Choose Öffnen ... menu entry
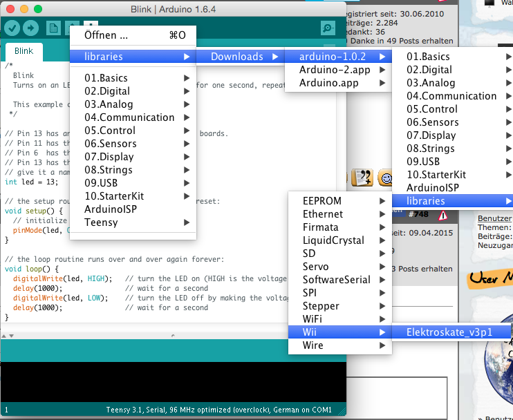This screenshot has height=420, width=513. click(133, 35)
